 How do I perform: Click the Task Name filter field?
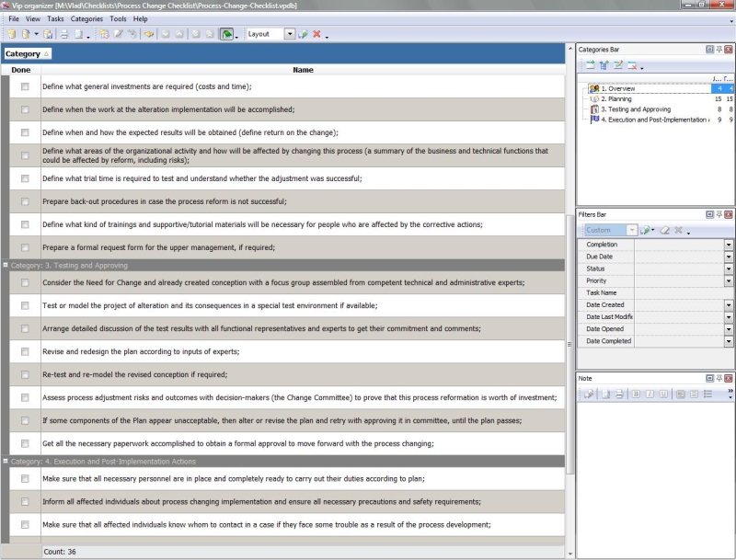click(679, 292)
